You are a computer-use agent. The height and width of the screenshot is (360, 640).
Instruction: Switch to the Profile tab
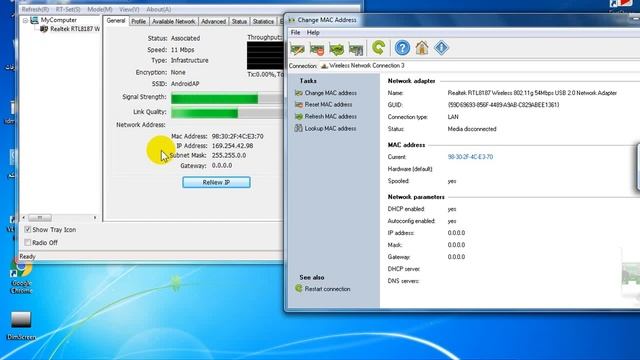click(139, 22)
